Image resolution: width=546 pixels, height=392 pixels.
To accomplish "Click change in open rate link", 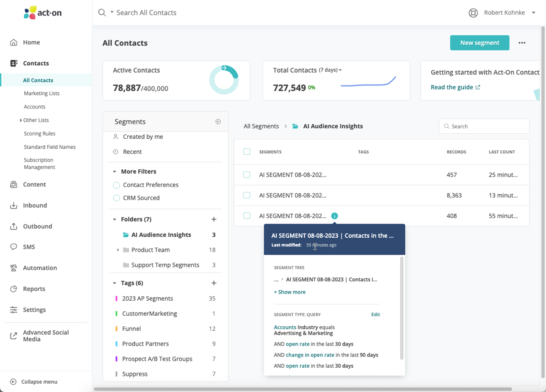I will [x=310, y=355].
